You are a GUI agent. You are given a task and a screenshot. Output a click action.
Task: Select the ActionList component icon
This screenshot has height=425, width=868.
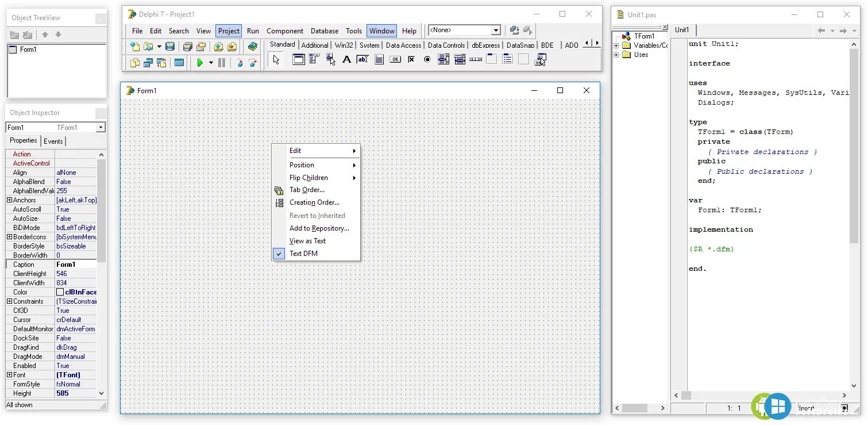540,59
